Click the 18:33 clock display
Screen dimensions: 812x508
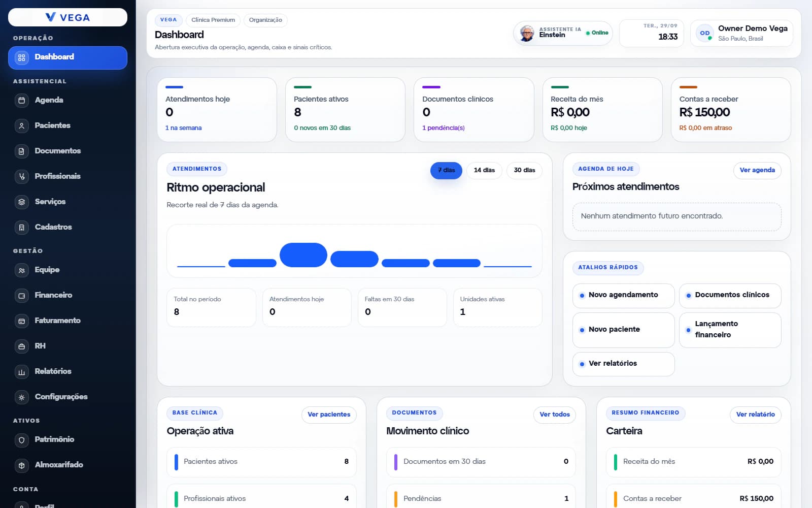point(668,37)
